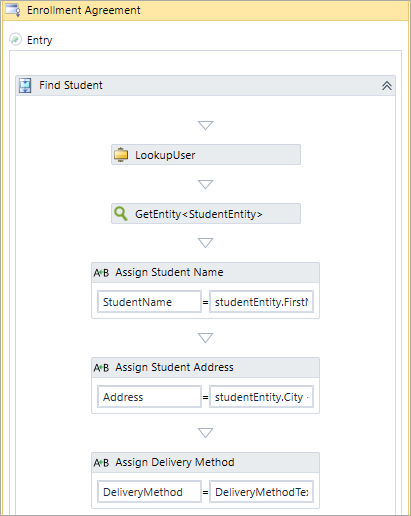The height and width of the screenshot is (516, 411).
Task: Click the drop arrow above LookupUser
Action: point(205,125)
